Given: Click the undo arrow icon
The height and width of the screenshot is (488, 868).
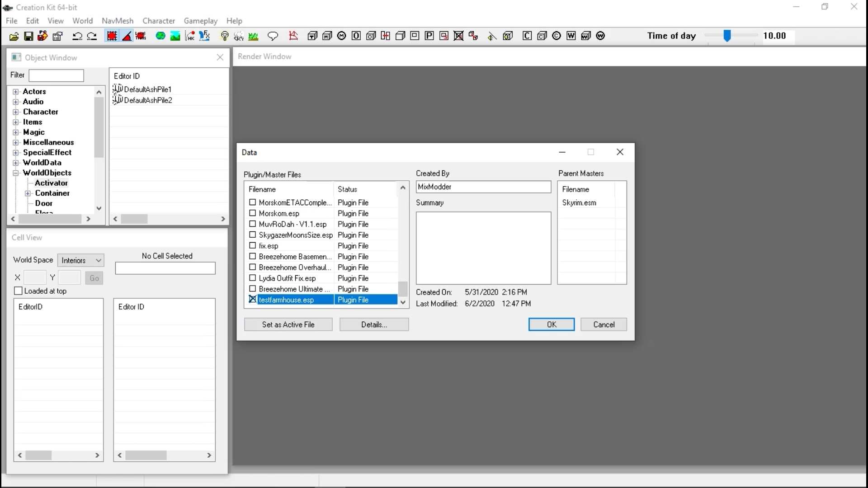Looking at the screenshot, I should click(77, 36).
